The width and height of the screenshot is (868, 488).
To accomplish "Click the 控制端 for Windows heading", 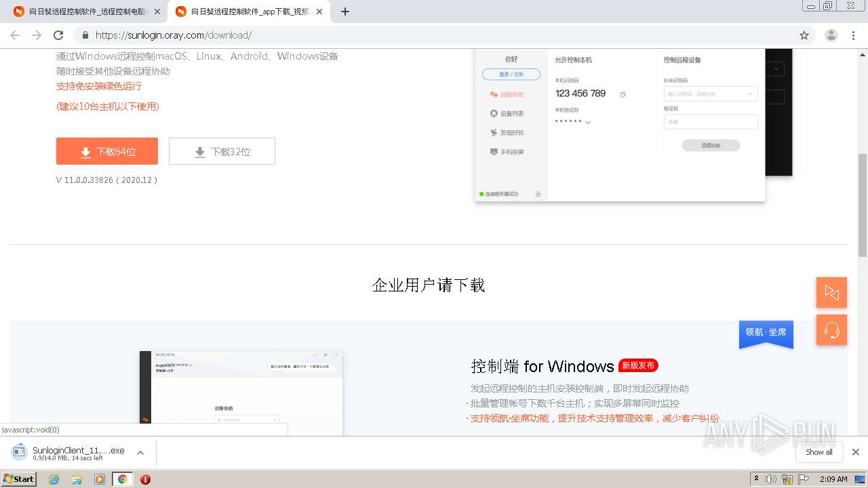I will (542, 366).
